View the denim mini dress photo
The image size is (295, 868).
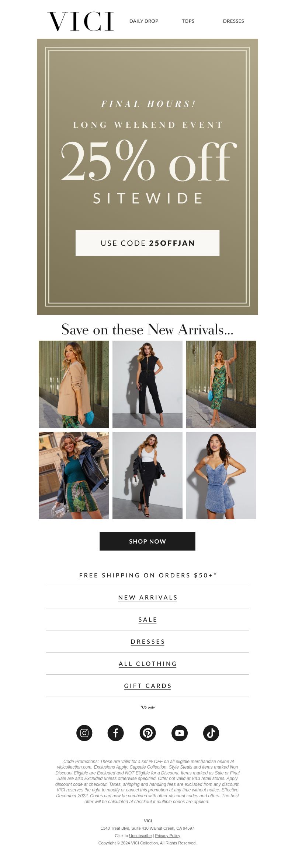pos(221,475)
